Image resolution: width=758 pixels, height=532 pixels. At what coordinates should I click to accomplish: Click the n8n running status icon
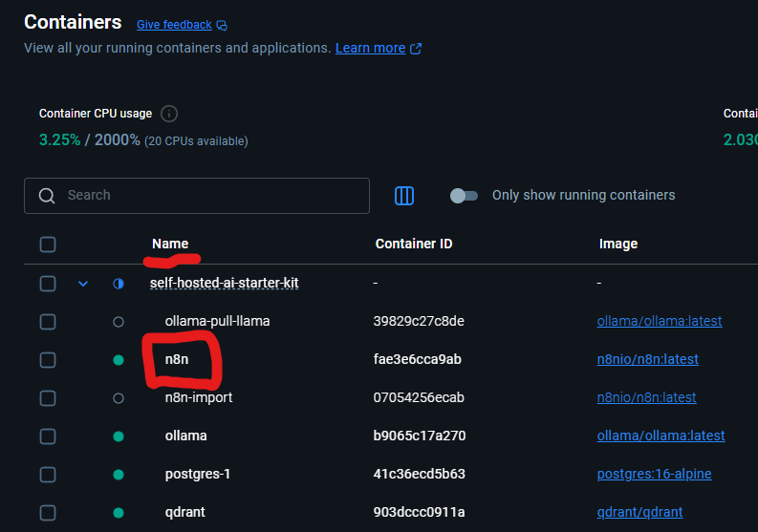tap(119, 360)
